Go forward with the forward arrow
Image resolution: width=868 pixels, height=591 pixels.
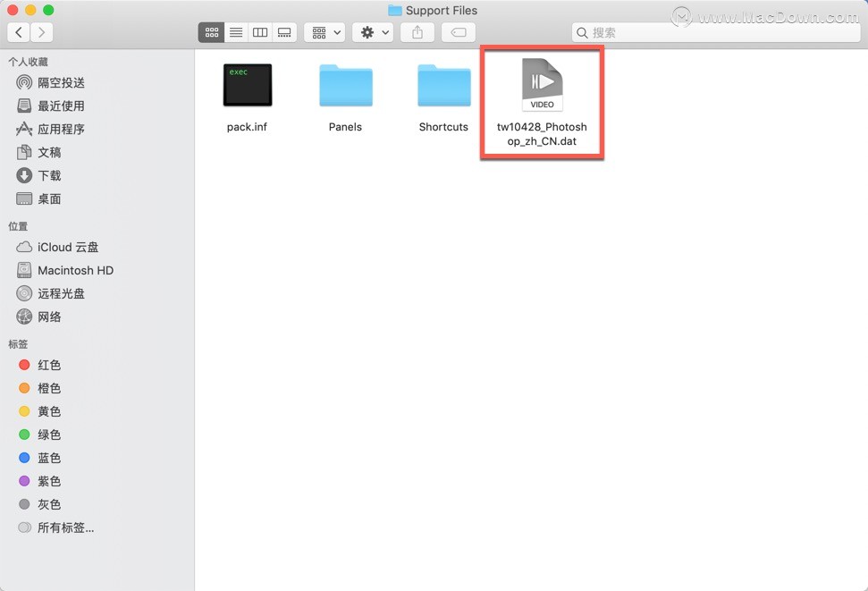pos(42,33)
